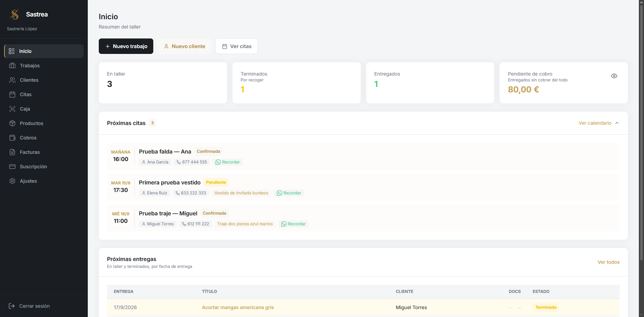Click phone number 677 444 555
The image size is (644, 317).
(192, 162)
